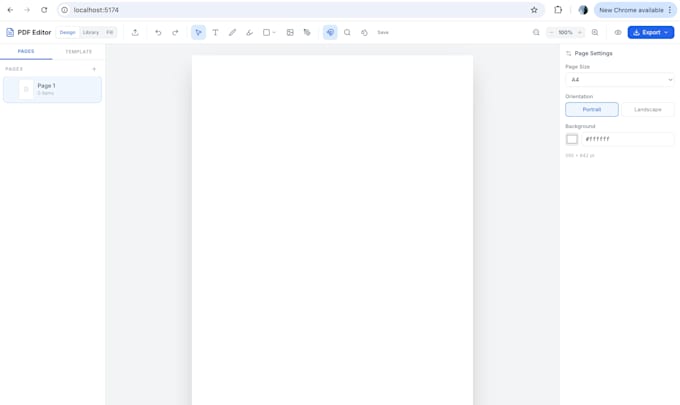Switch to Fill mode

point(109,33)
